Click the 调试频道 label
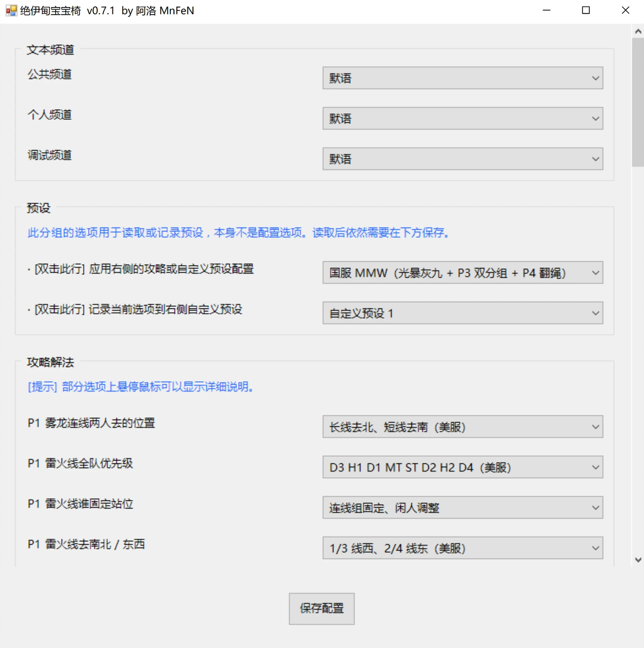This screenshot has width=644, height=648. pos(50,156)
